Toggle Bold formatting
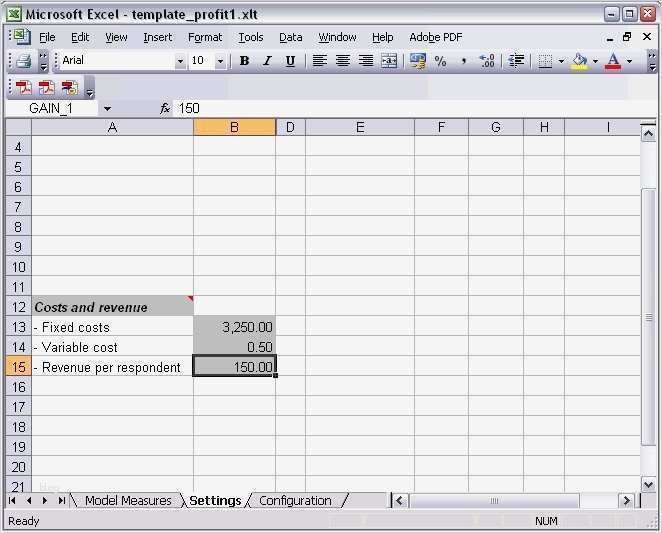Viewport: 662px width, 533px height. (244, 61)
